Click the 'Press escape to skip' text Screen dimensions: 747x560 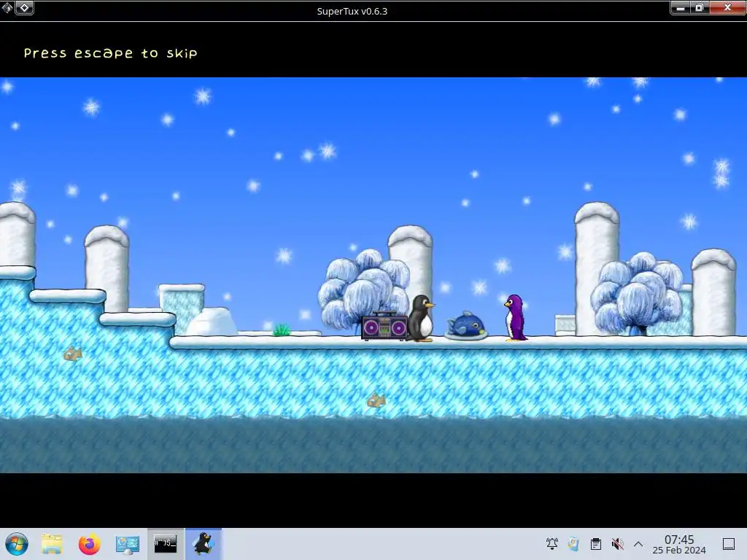point(111,52)
